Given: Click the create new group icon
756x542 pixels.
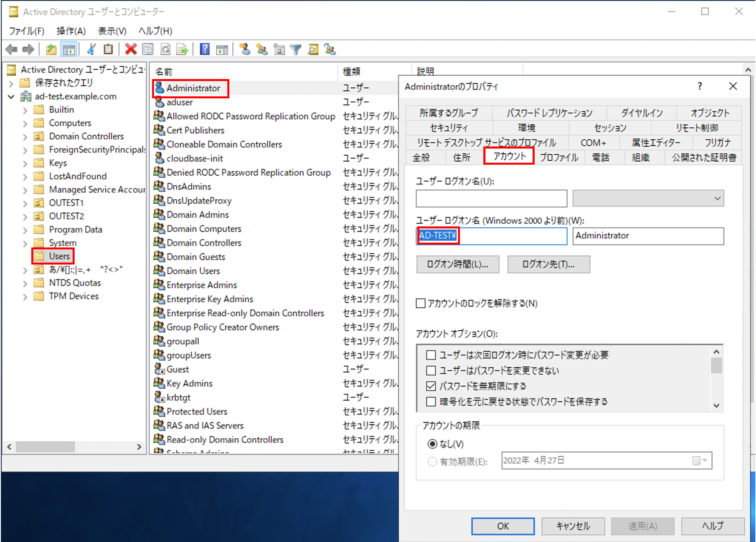Looking at the screenshot, I should pyautogui.click(x=262, y=49).
